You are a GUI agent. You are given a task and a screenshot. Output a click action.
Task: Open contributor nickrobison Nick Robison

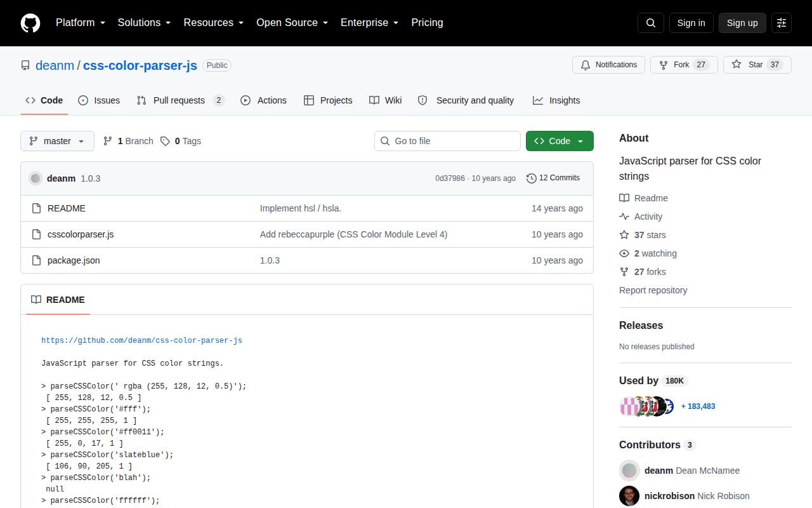(x=697, y=496)
